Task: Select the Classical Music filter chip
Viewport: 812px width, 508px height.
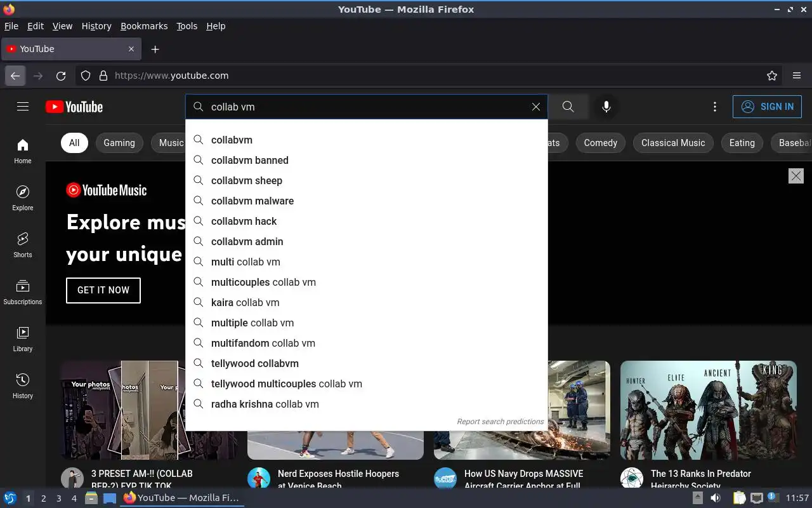Action: [x=673, y=143]
